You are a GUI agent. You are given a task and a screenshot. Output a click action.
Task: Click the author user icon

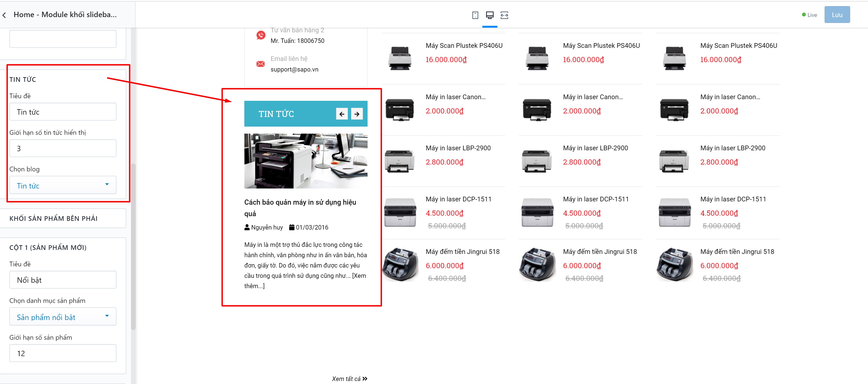(x=247, y=227)
